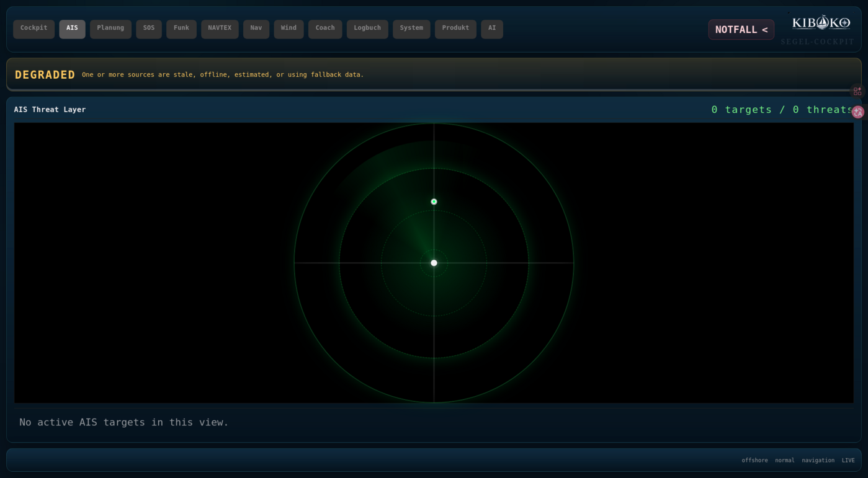Click the '0 targets / 0 threats' counter

[782, 110]
